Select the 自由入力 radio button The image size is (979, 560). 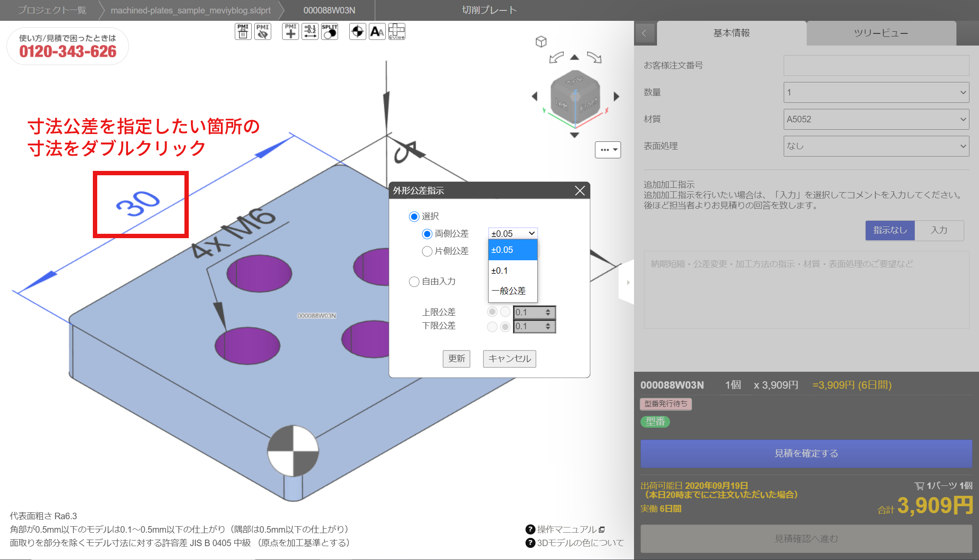[x=414, y=282]
